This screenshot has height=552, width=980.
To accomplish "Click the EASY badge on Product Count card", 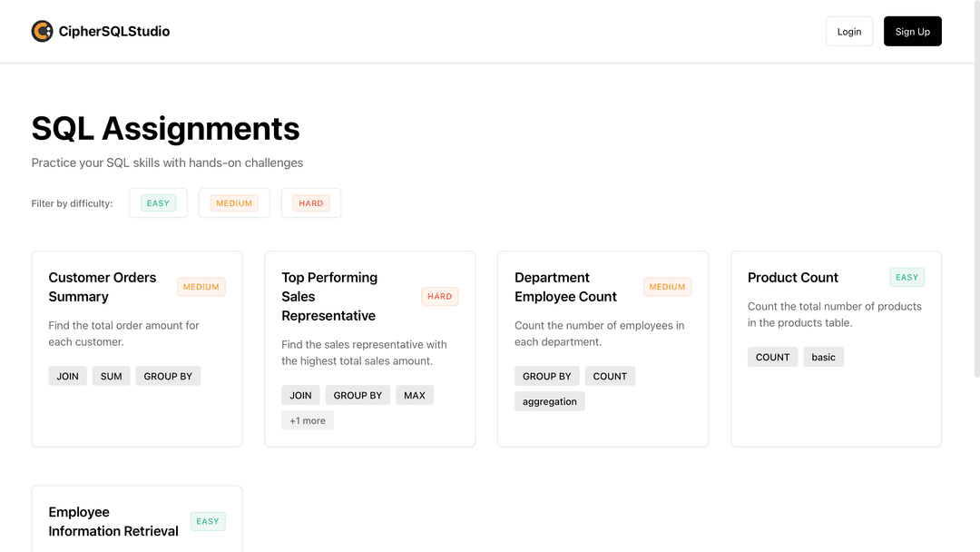I will (x=907, y=277).
